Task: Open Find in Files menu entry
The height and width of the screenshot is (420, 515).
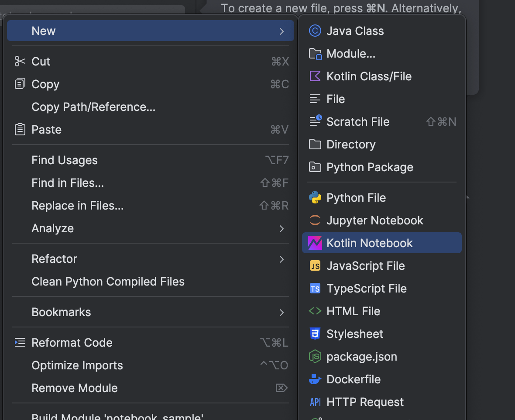Action: [x=151, y=183]
